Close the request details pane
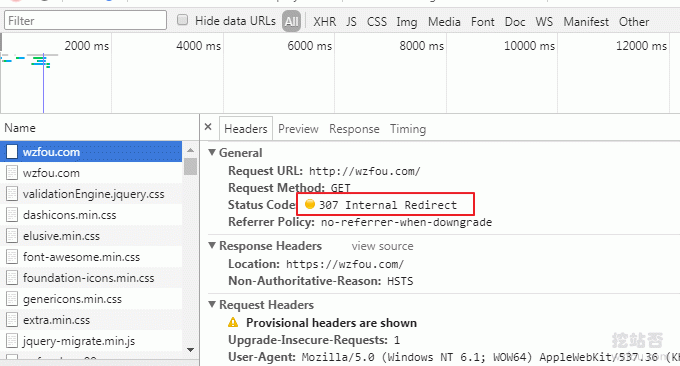Viewport: 680px width, 366px height. tap(208, 127)
